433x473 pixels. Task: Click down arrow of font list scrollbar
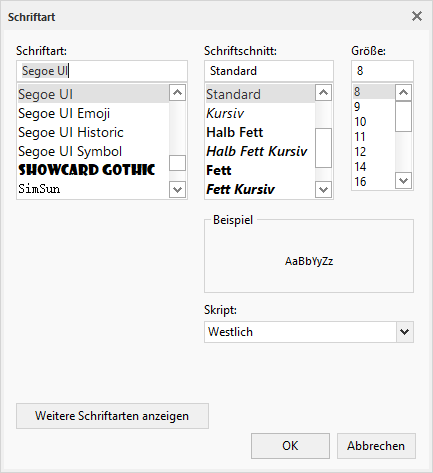coord(177,190)
